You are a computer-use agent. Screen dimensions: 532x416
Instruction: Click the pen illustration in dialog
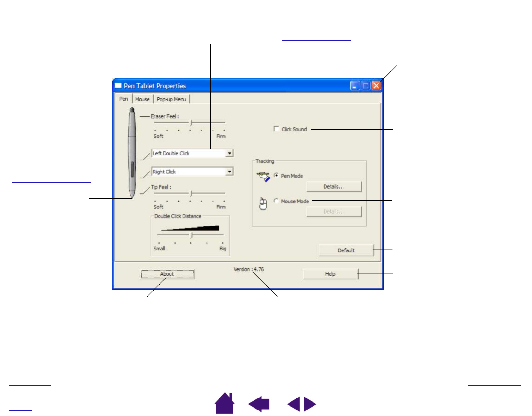[x=132, y=153]
